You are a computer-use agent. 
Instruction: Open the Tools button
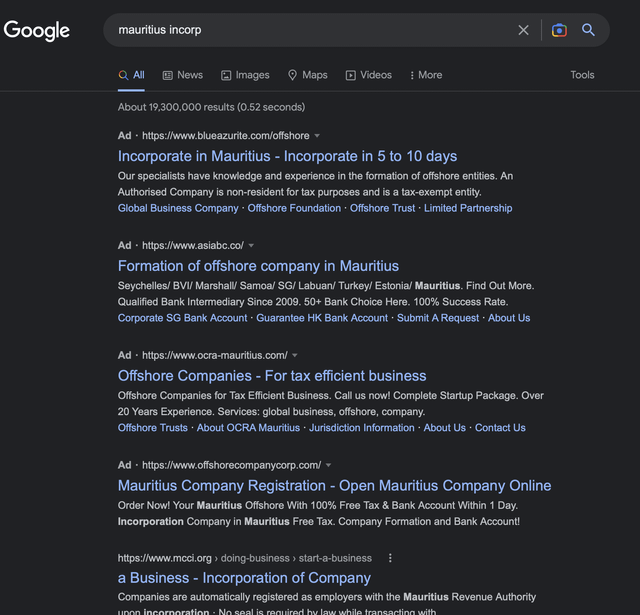582,75
